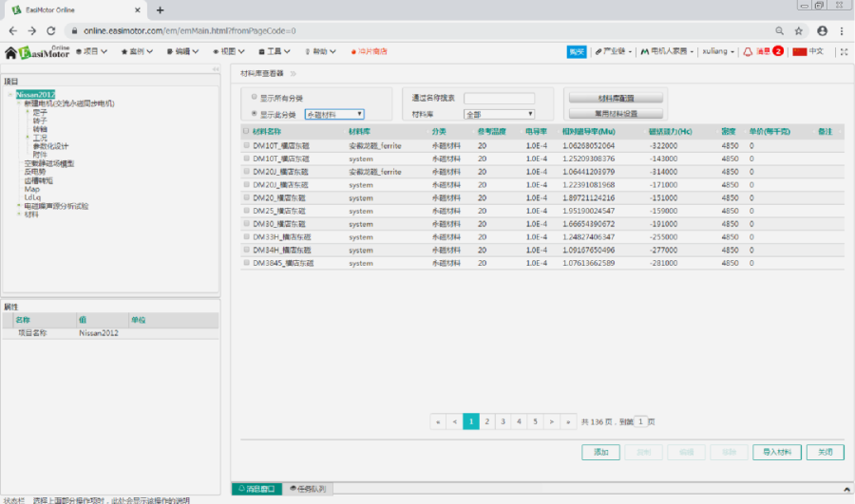Go to page 2 in pagination
The height and width of the screenshot is (504, 855).
tap(487, 421)
